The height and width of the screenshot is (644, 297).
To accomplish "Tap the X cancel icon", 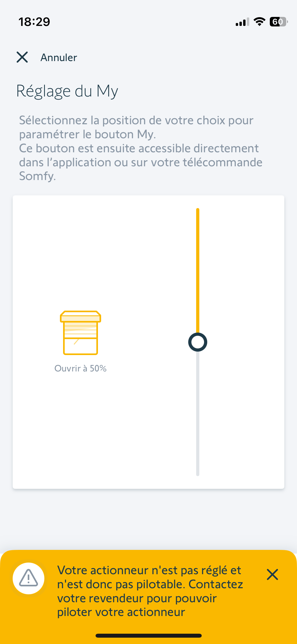I will [x=22, y=57].
